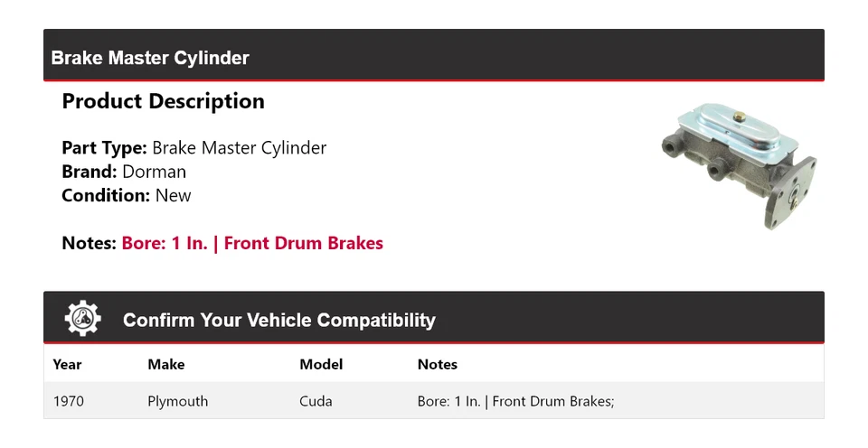Click the Brand label text
Viewport: 868px width, 448px height.
tap(89, 172)
